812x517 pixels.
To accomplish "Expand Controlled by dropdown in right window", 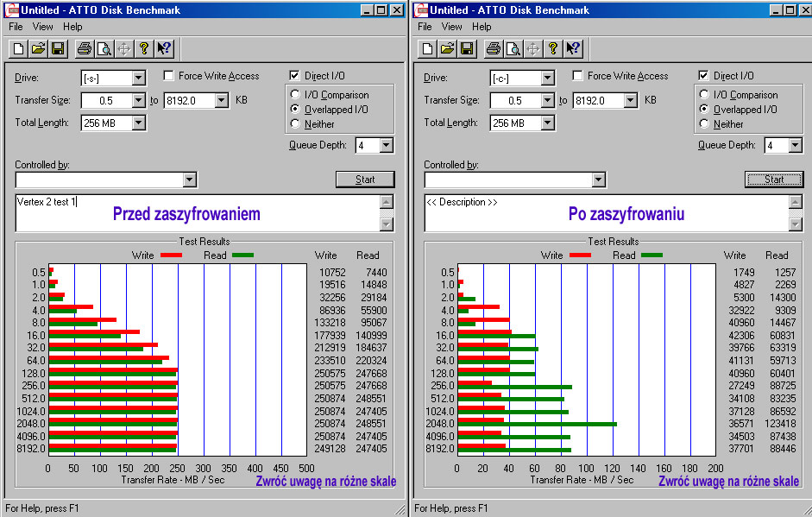I will (599, 180).
